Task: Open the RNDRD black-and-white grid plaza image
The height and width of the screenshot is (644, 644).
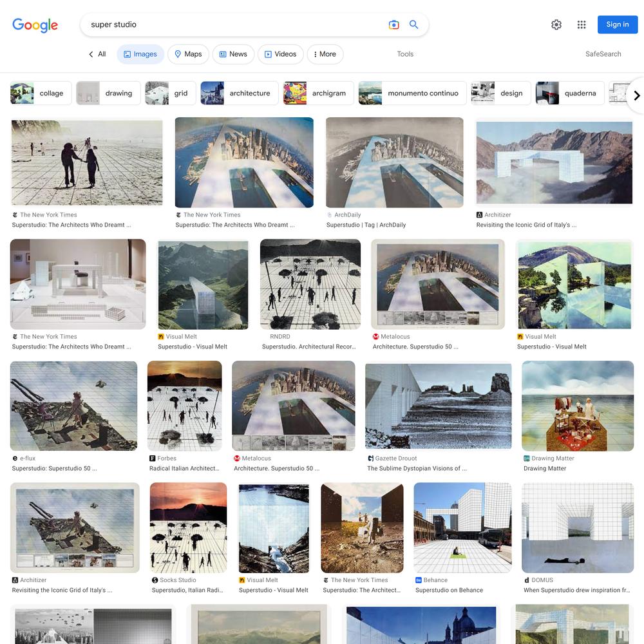Action: point(310,284)
